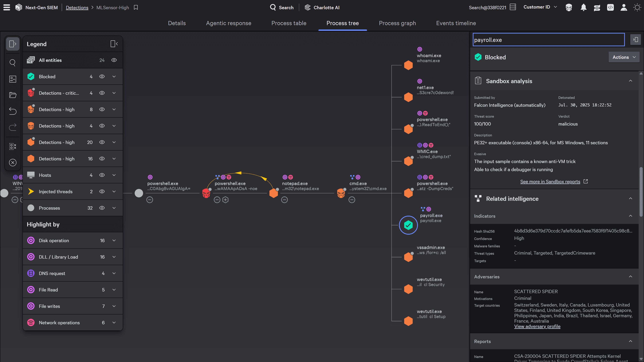Click the circled X reset tool in sidebar
The height and width of the screenshot is (362, 644).
tap(13, 163)
